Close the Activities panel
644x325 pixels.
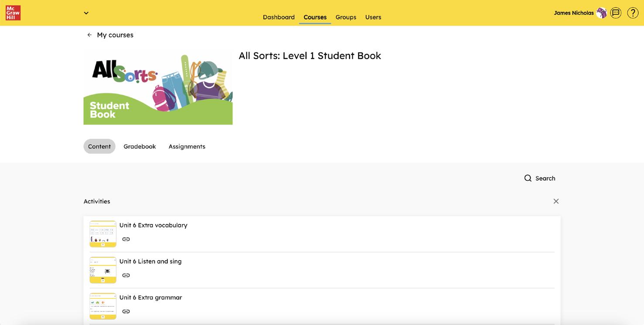(x=556, y=201)
